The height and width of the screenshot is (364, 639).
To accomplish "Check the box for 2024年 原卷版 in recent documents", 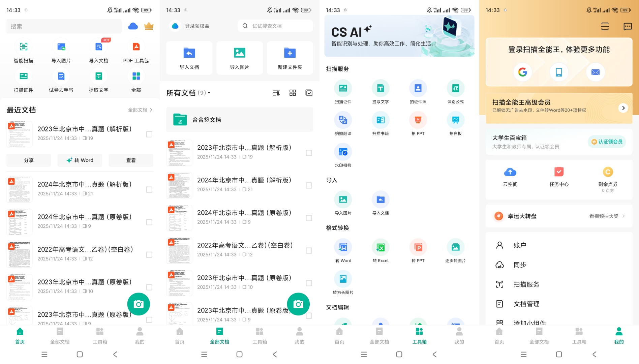I will 149,222.
